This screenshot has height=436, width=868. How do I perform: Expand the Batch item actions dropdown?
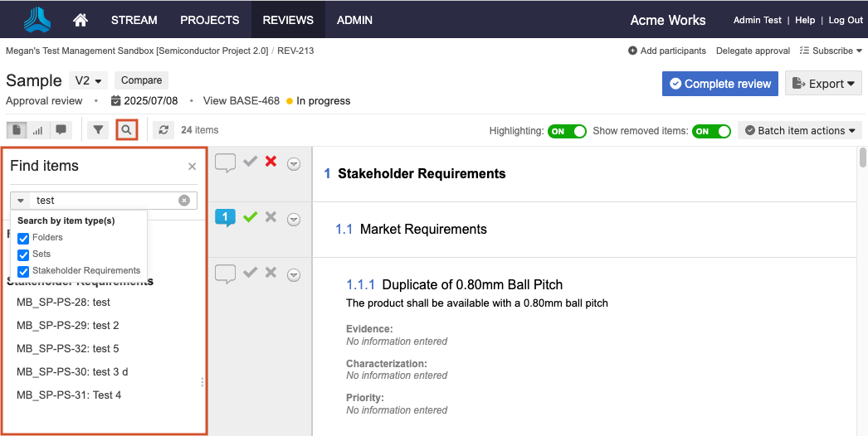pyautogui.click(x=799, y=131)
